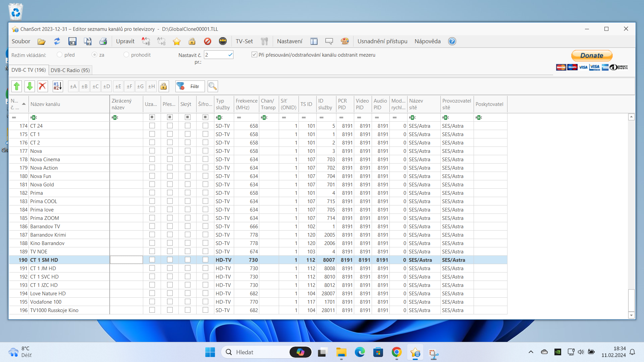Viewport: 644px width, 362px height.
Task: Hide channel using the ninja face icon
Action: click(x=223, y=41)
